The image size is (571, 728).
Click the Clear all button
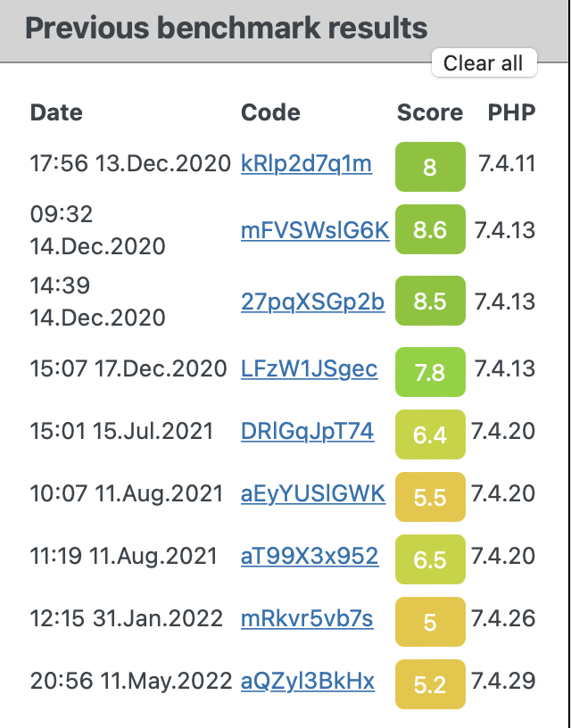click(484, 62)
